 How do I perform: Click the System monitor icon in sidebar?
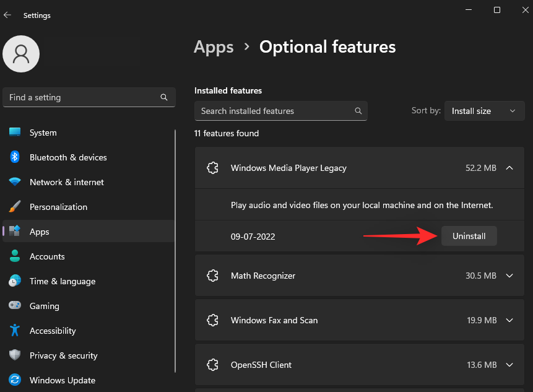click(x=15, y=133)
